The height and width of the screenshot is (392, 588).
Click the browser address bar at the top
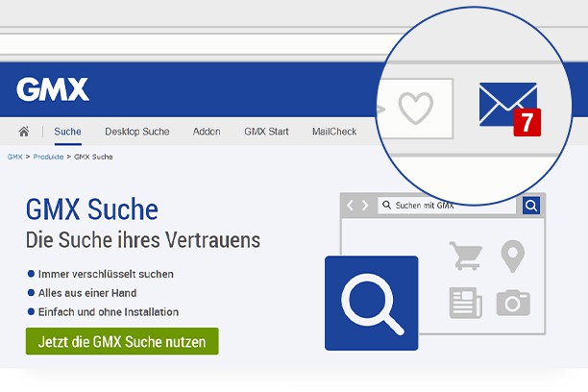pyautogui.click(x=195, y=44)
